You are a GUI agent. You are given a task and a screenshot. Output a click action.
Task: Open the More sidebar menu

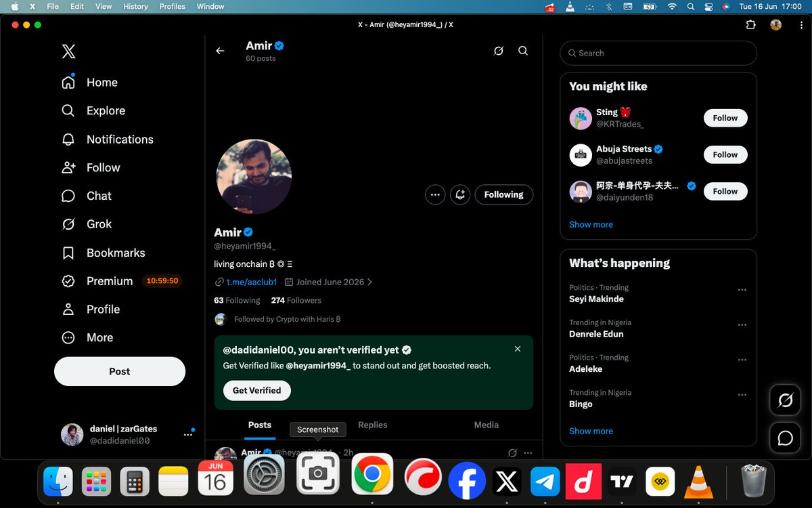click(x=87, y=338)
